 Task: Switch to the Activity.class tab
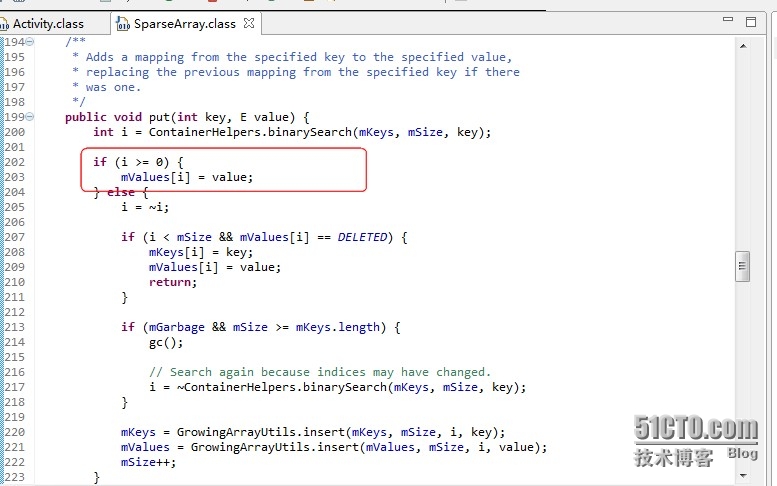click(48, 24)
